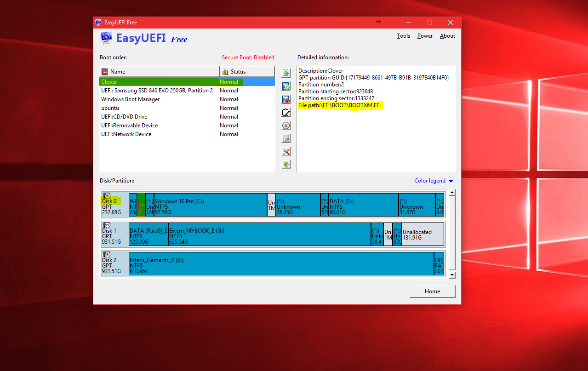This screenshot has height=371, width=588.
Task: Select the UEFI:Network Device entry
Action: pyautogui.click(x=187, y=134)
